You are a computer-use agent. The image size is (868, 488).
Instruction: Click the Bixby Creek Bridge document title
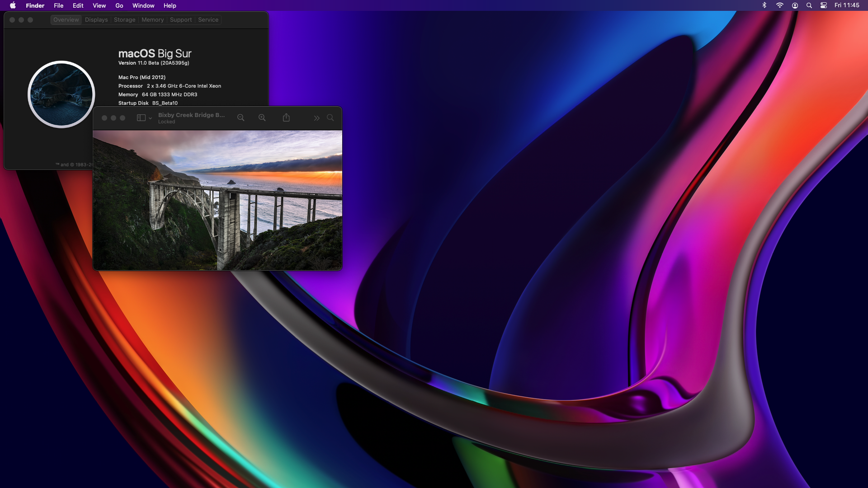point(191,115)
